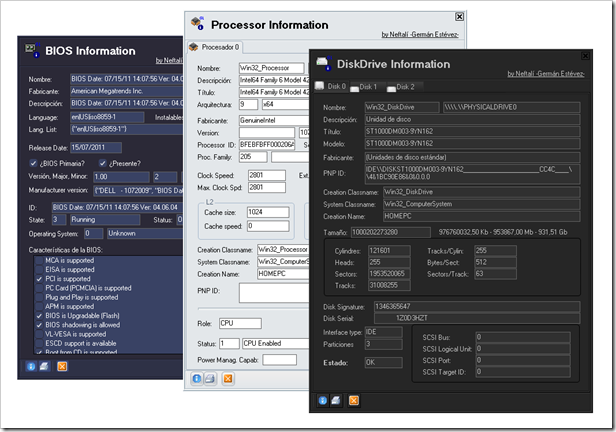Viewport: 616px width, 432px height.
Task: Click the processor PNP ID empty box
Action: (x=274, y=293)
